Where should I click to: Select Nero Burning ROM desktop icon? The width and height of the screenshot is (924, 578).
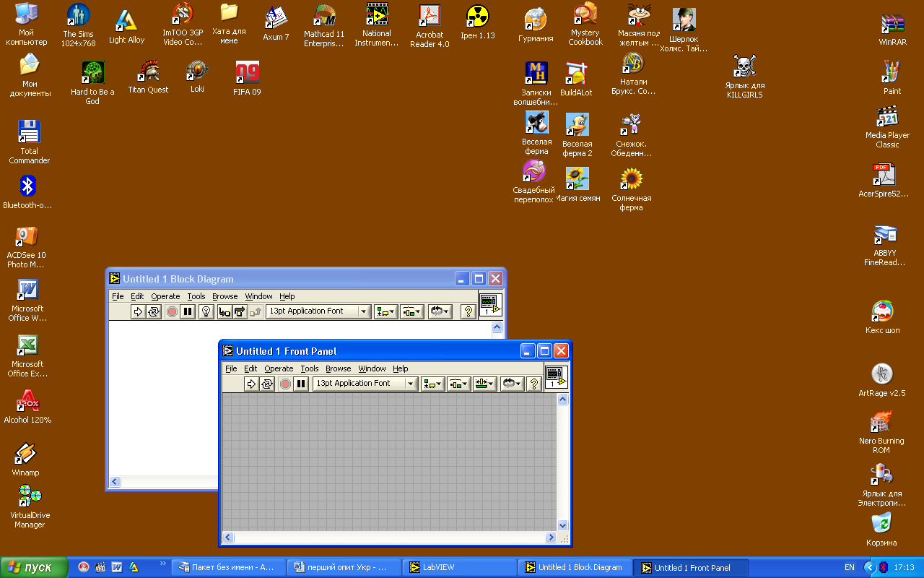point(881,433)
